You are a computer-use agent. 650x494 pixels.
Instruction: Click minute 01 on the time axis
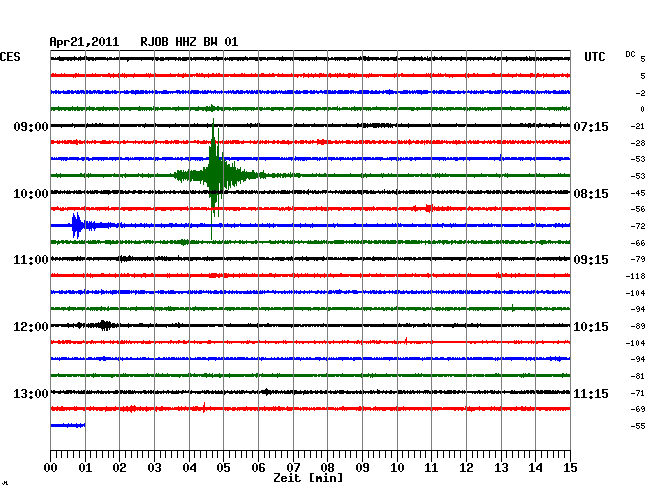85,467
